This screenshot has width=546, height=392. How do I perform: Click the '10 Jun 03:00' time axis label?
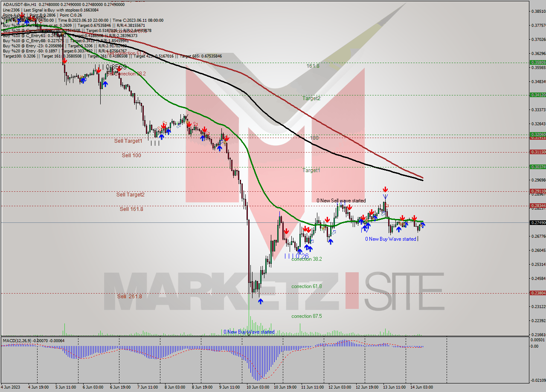pos(257,387)
